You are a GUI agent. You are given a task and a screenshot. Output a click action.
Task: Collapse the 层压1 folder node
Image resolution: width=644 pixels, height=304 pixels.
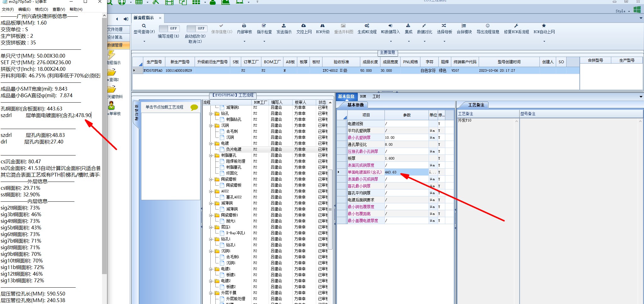pyautogui.click(x=211, y=227)
